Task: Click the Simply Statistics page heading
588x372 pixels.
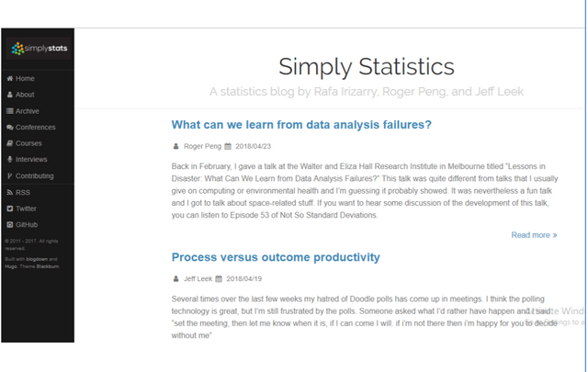Action: [366, 67]
